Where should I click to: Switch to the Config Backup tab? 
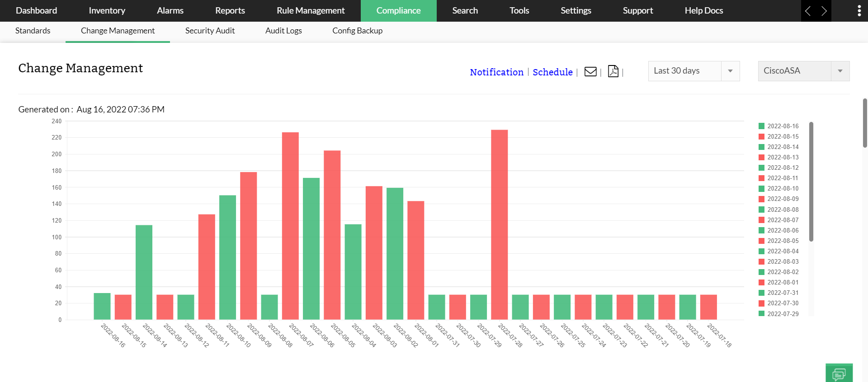click(357, 31)
